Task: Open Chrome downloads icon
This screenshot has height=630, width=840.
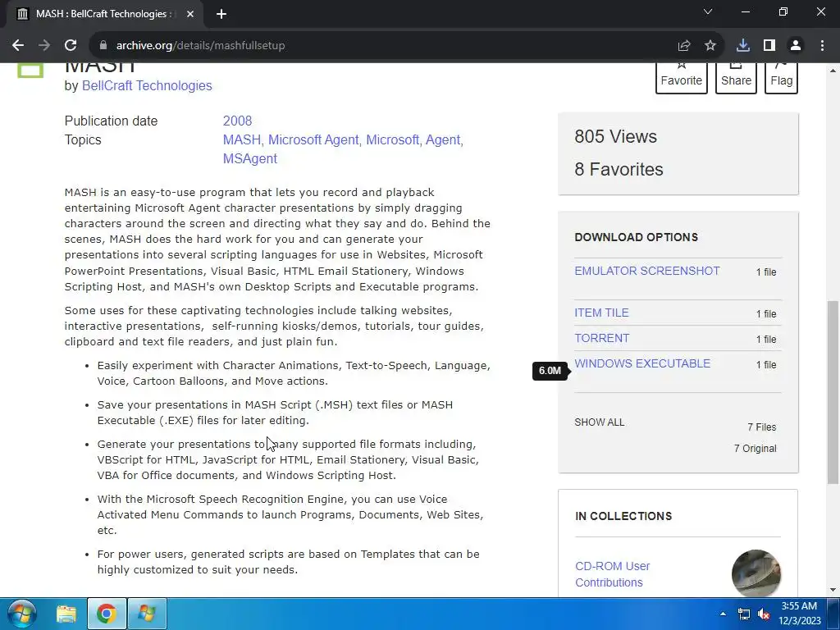Action: tap(743, 46)
